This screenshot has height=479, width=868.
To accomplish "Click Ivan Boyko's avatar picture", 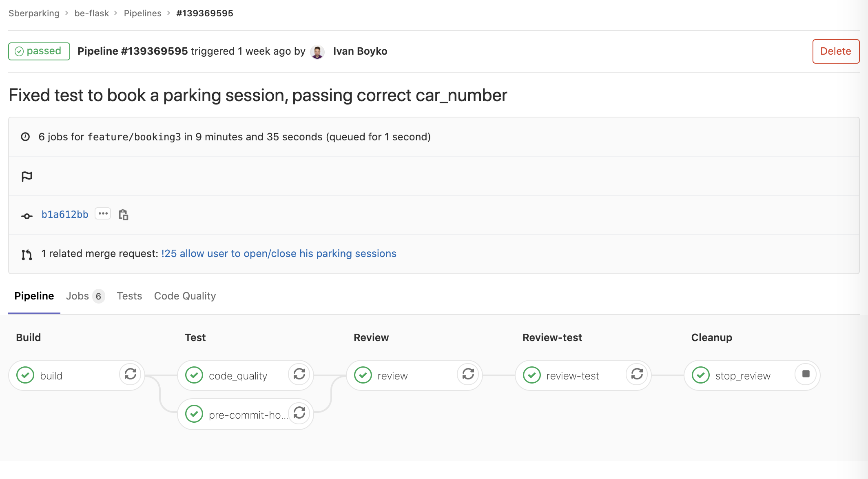I will coord(317,52).
